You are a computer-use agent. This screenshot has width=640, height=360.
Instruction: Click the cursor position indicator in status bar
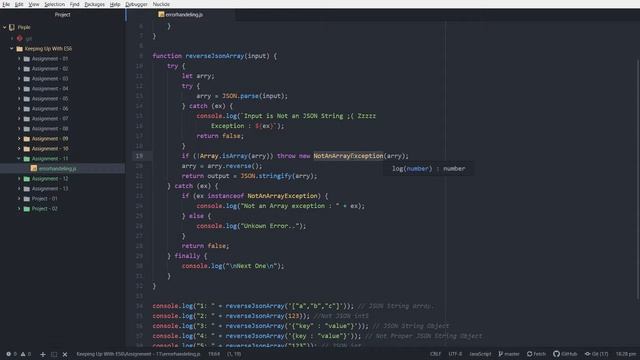click(x=214, y=354)
